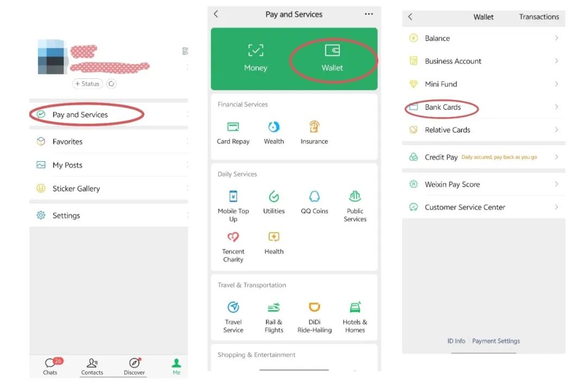Open DiDi Ride-Hailing icon
Image resolution: width=587 pixels, height=392 pixels.
(315, 307)
